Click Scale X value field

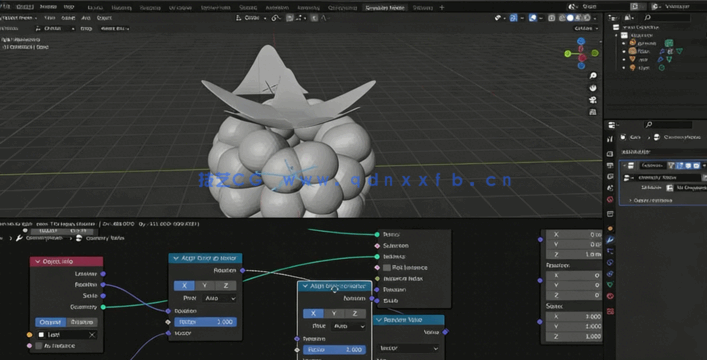574,317
